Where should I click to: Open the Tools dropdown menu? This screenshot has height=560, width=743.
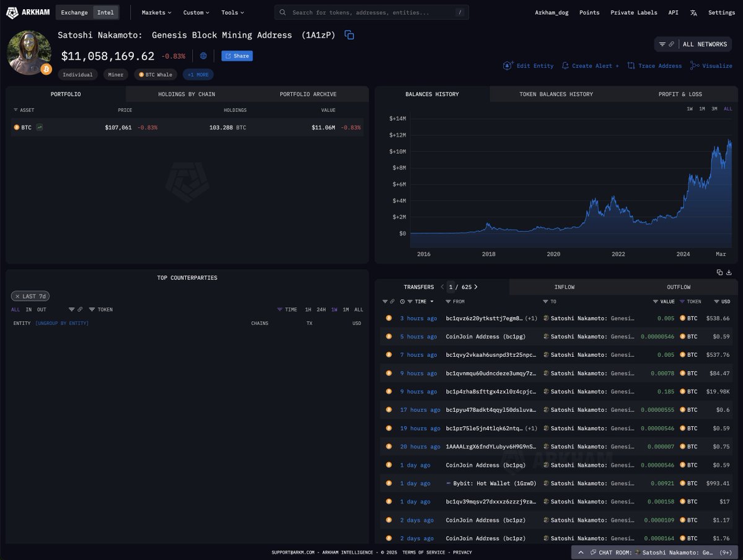pyautogui.click(x=232, y=12)
